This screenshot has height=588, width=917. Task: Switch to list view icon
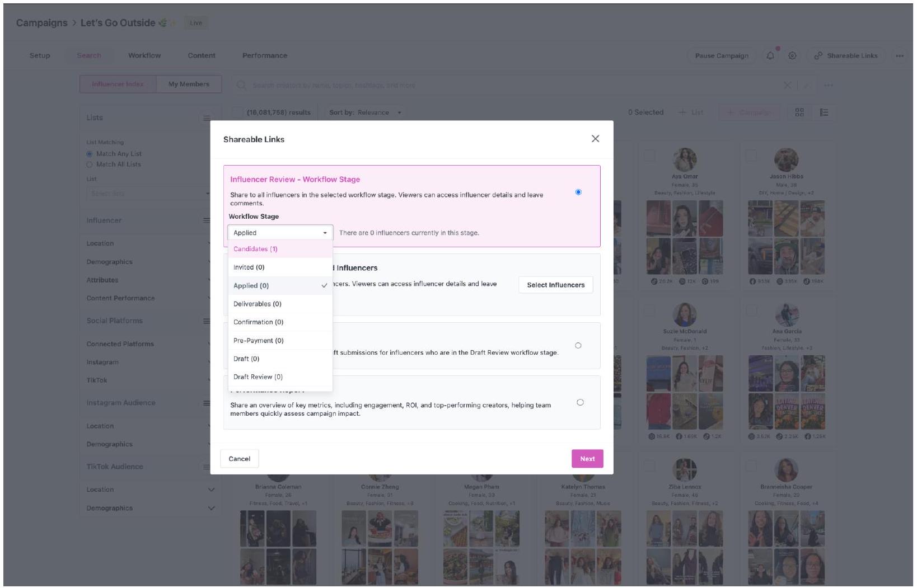point(824,112)
